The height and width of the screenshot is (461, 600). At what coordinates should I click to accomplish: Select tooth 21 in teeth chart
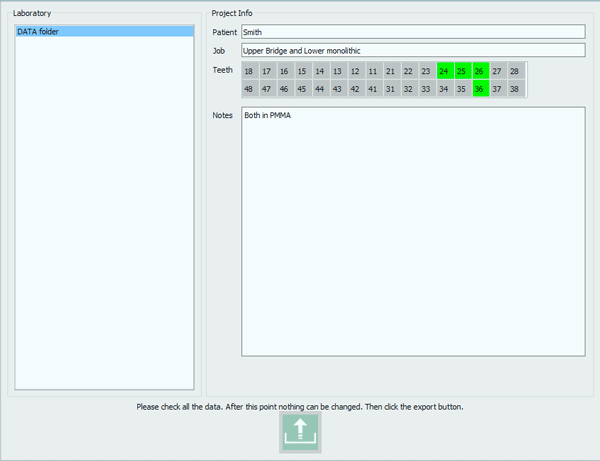[390, 71]
